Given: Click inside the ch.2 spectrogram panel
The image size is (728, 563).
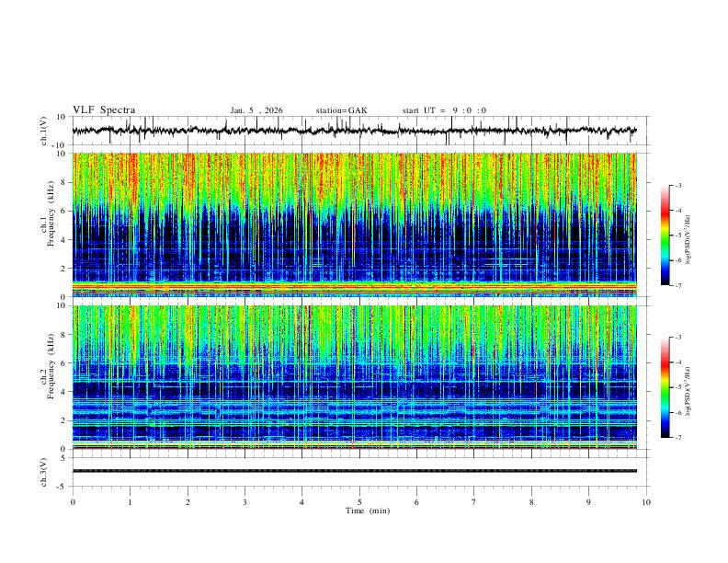Looking at the screenshot, I should pyautogui.click(x=354, y=377).
